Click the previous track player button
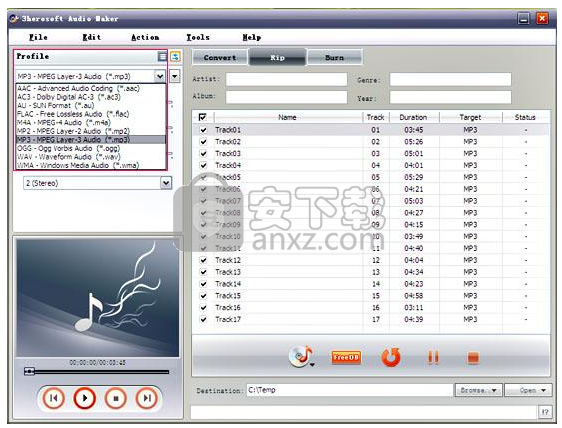Viewport: 562px width, 428px height. (54, 398)
